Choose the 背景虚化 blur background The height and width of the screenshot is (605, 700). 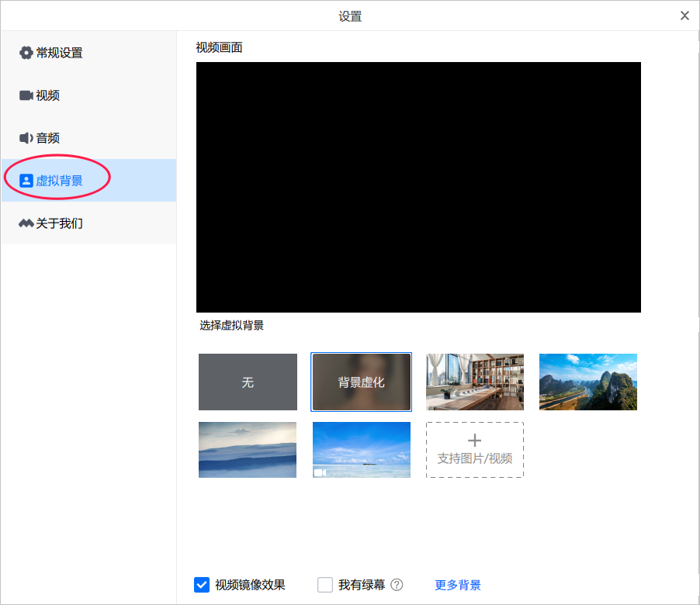(x=361, y=382)
